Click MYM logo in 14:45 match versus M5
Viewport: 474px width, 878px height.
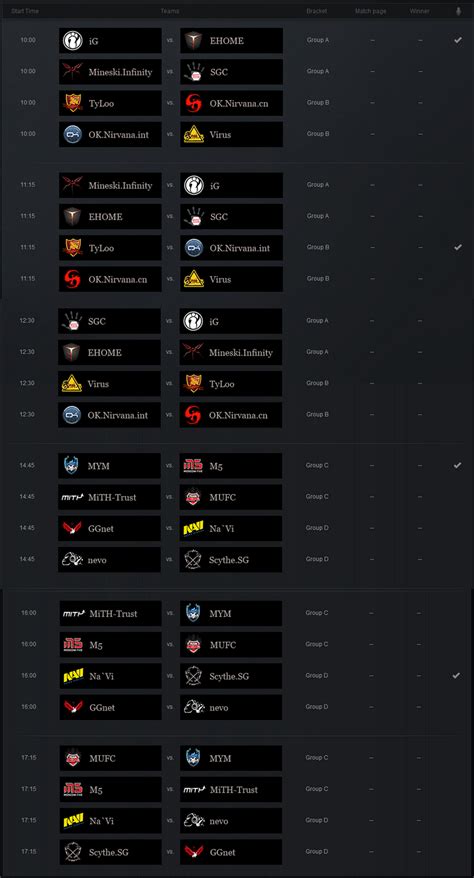point(72,465)
